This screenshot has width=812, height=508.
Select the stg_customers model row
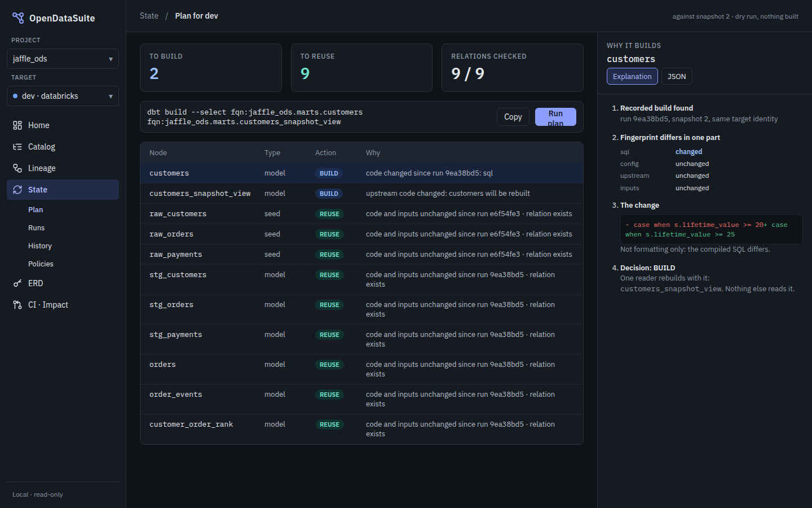click(361, 279)
